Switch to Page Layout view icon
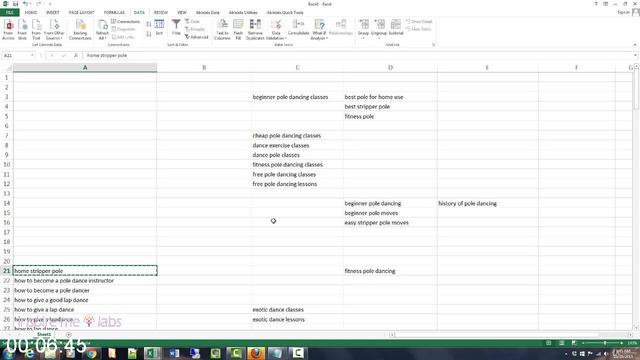The height and width of the screenshot is (360, 640). 562,343
